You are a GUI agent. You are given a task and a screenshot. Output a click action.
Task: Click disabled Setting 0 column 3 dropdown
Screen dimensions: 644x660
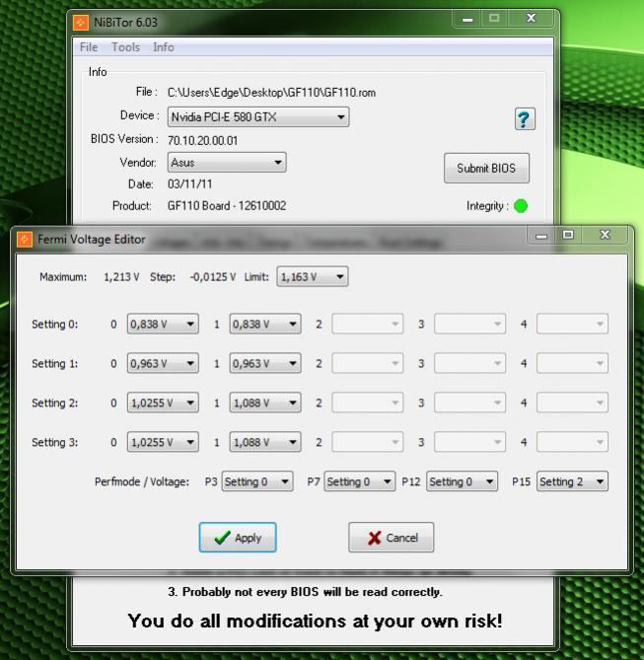pos(469,325)
